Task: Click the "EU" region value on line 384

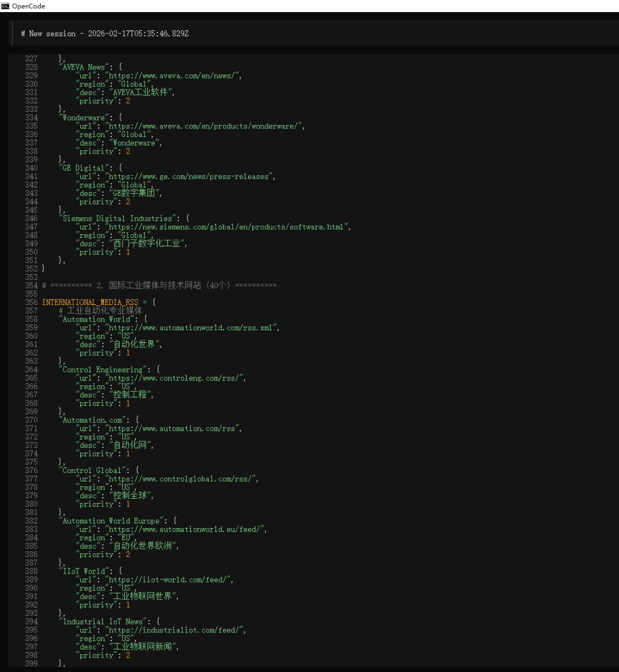Action: (126, 538)
